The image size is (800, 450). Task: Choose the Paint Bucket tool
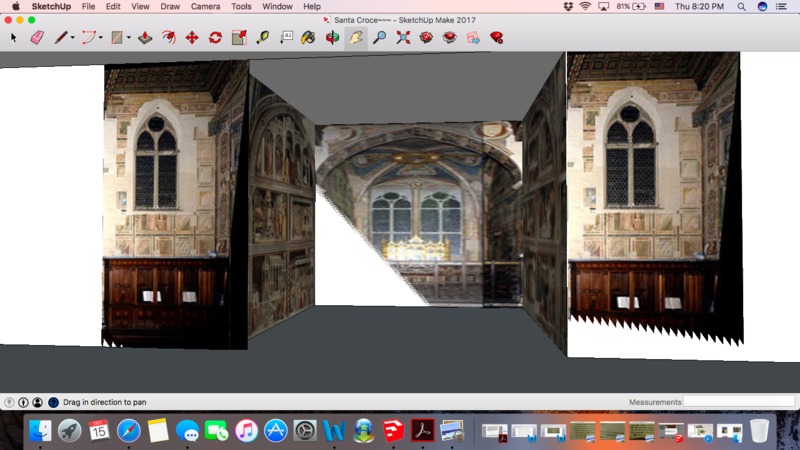(308, 38)
